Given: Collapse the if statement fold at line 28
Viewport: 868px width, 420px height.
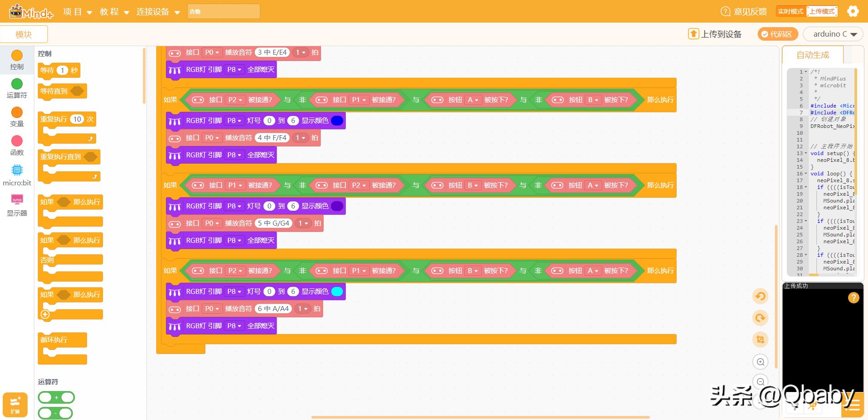Looking at the screenshot, I should click(806, 255).
